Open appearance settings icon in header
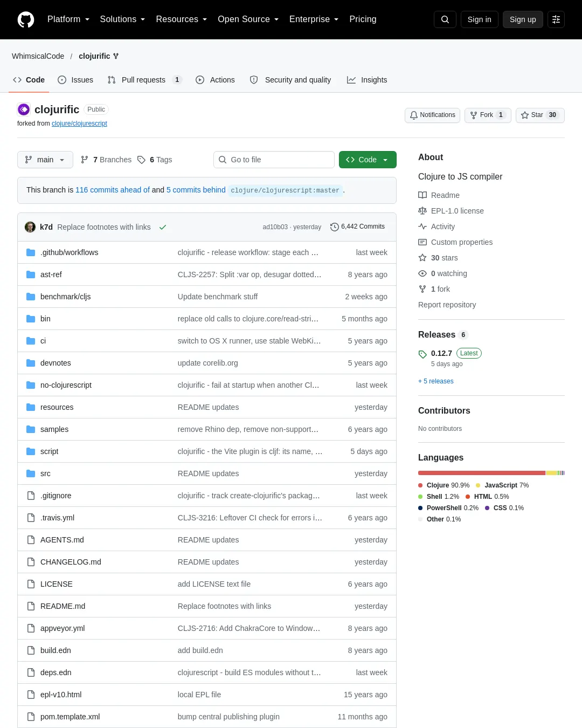The height and width of the screenshot is (728, 582). coord(556,19)
